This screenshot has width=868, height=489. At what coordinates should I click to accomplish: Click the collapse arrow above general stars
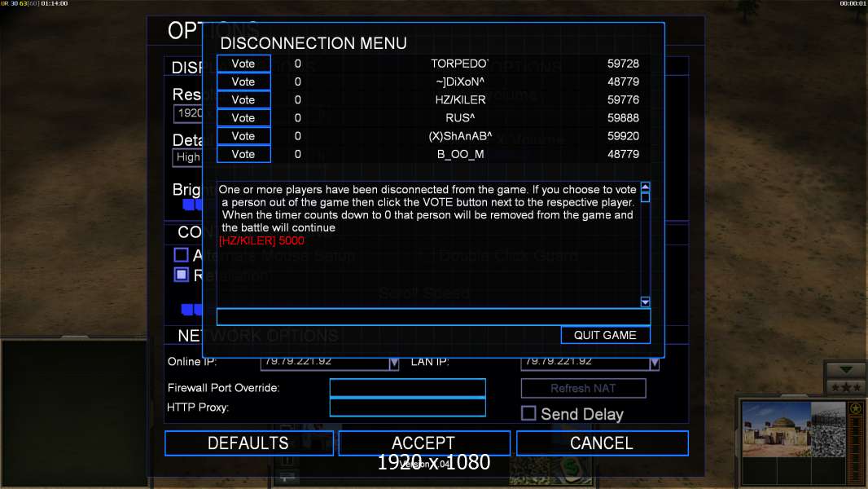(845, 369)
